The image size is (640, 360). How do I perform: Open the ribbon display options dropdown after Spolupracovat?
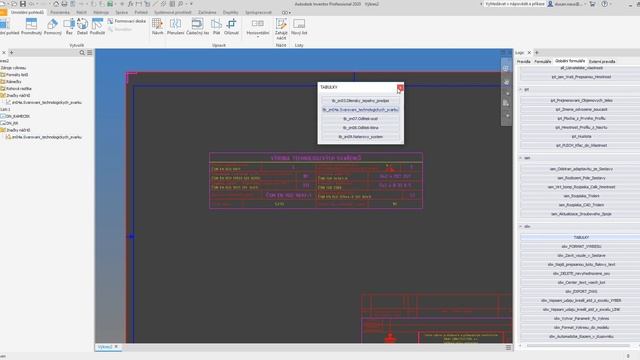coord(286,13)
